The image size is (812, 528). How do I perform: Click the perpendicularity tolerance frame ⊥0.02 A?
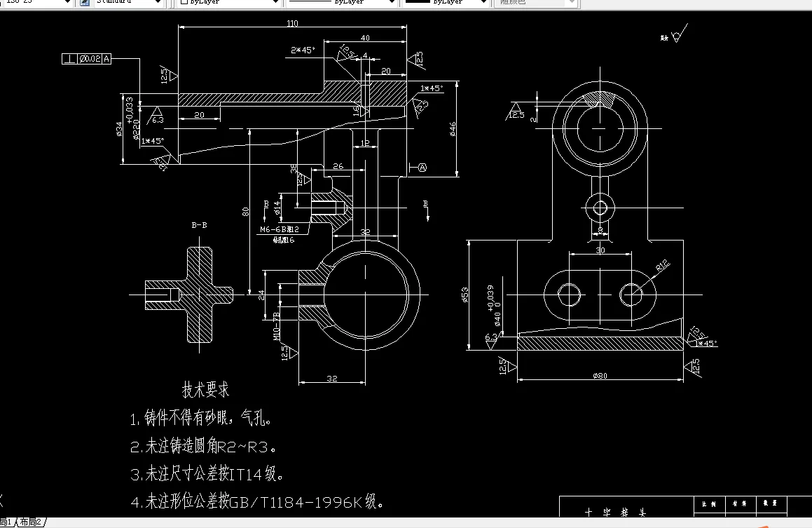[x=85, y=58]
